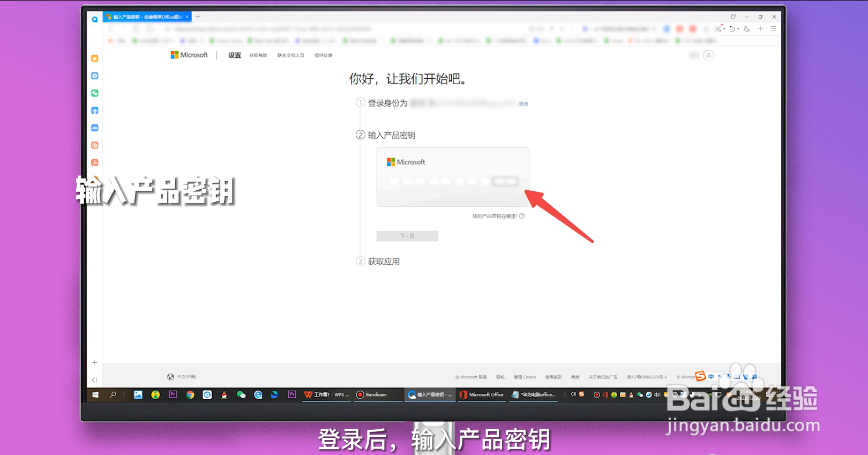Open language selector 中文(中国)
868x455 pixels.
(182, 377)
